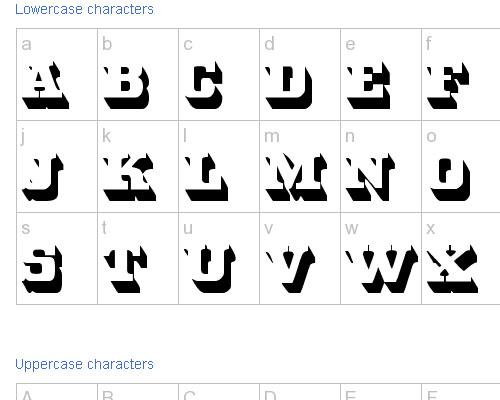Screen dimensions: 500x400
Task: Open the 'l' glyph cell
Action: point(207,177)
